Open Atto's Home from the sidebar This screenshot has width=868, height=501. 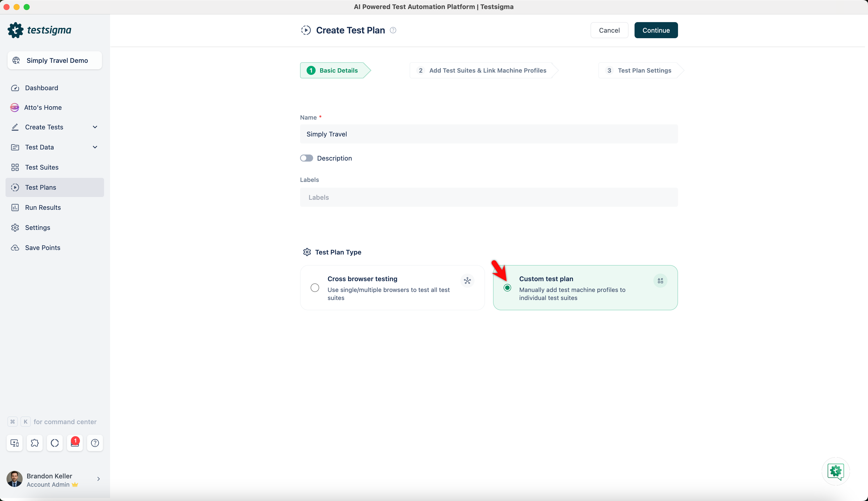click(x=43, y=107)
